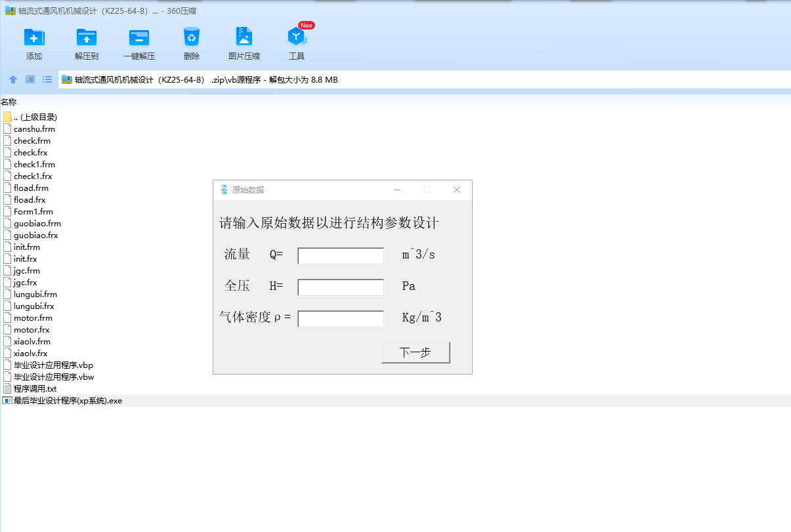Viewport: 791px width, 532px height.
Task: Click the exe icon of 最后毕业设计程序
Action: 7,401
